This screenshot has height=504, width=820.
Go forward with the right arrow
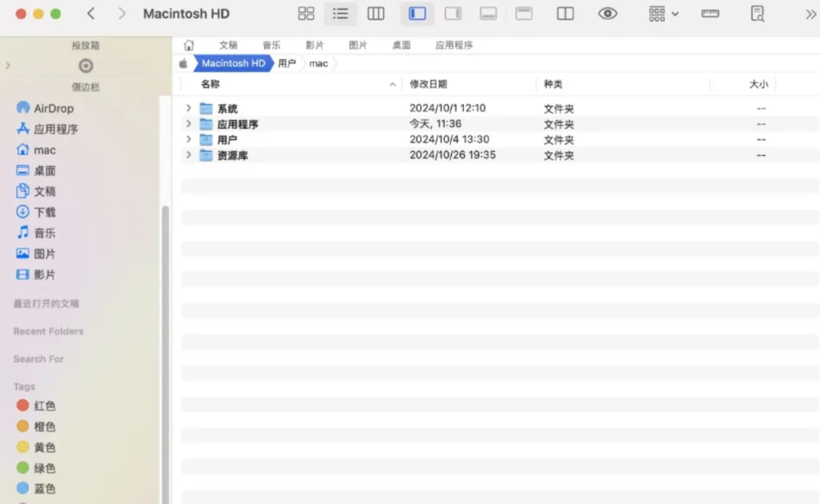pos(121,14)
